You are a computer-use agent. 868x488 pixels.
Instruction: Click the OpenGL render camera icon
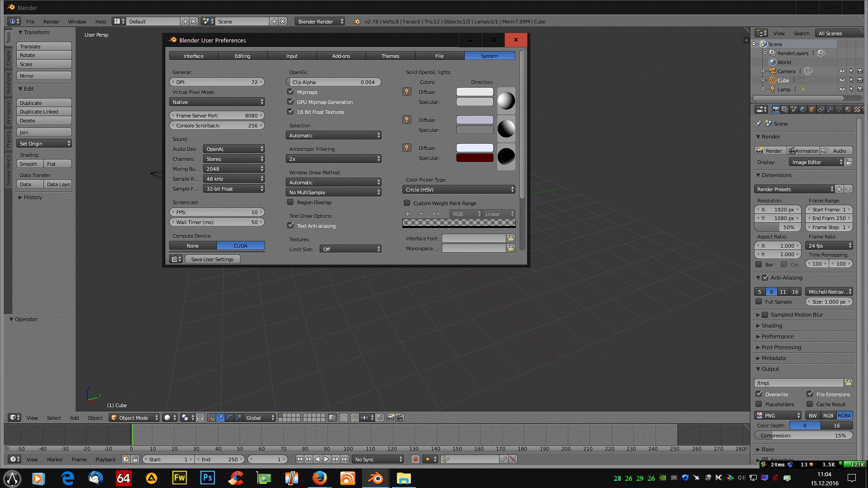coord(391,418)
